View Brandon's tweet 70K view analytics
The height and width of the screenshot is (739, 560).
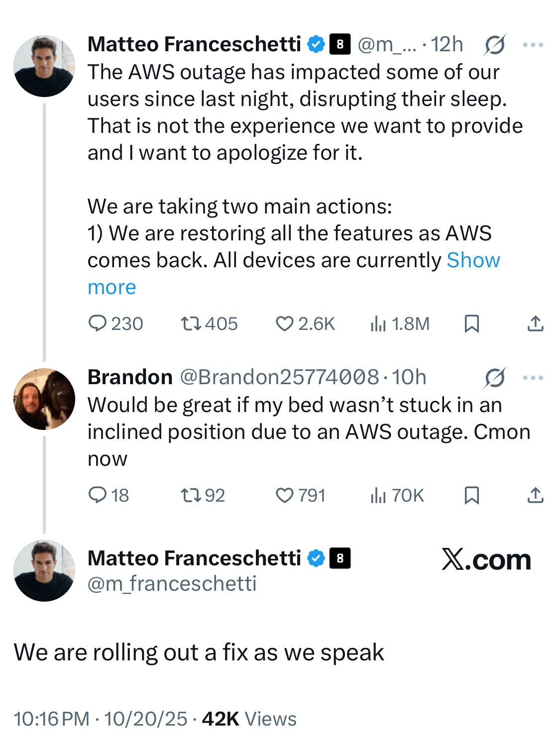pyautogui.click(x=378, y=495)
